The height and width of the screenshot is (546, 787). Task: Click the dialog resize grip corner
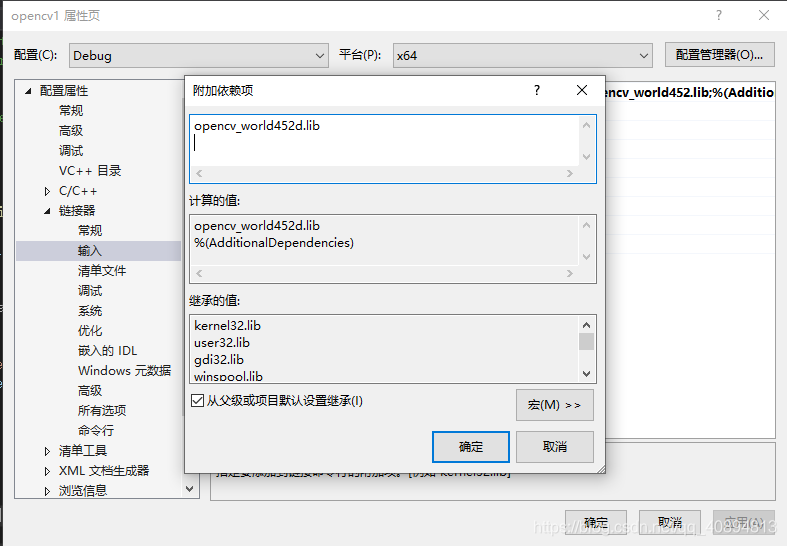[x=601, y=469]
